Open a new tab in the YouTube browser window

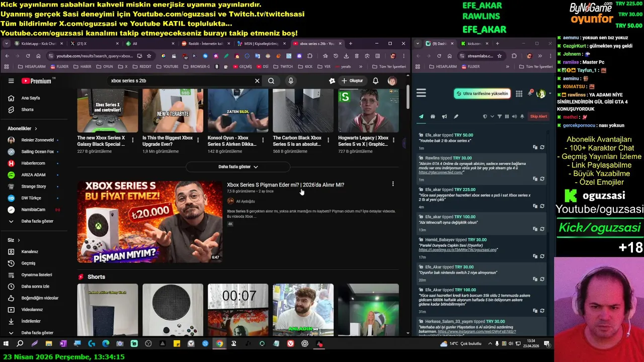point(351,44)
